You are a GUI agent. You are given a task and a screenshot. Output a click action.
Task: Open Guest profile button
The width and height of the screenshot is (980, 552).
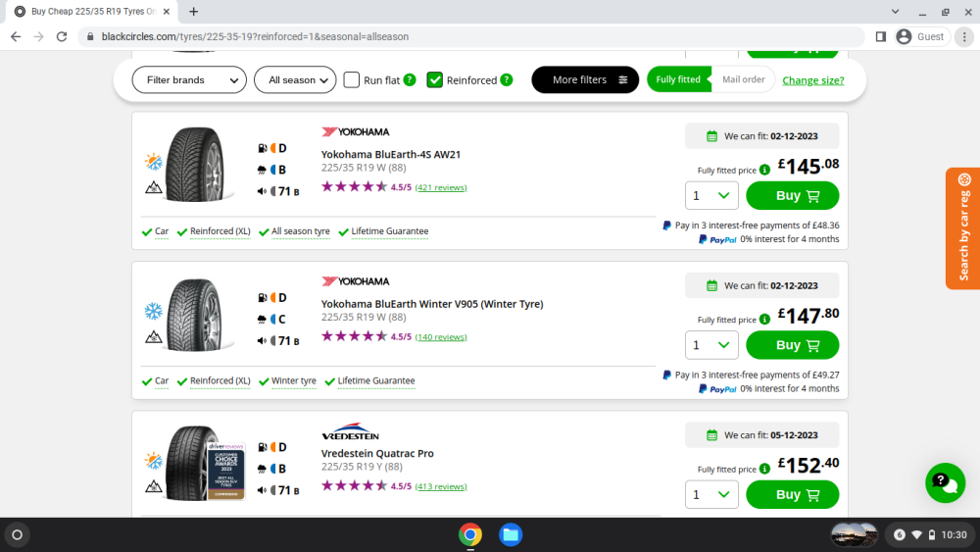coord(922,37)
